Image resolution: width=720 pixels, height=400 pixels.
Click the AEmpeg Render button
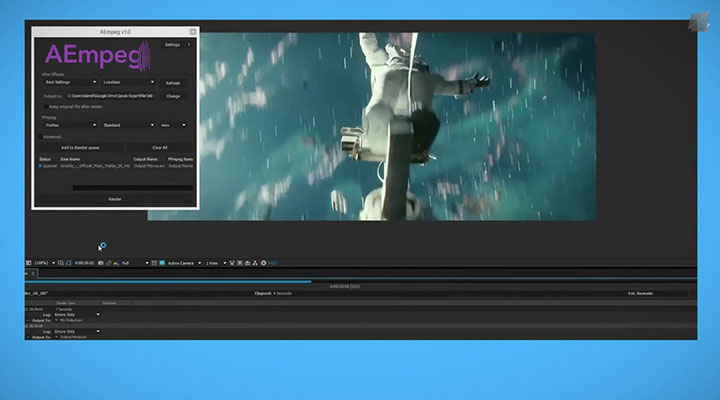coord(115,199)
